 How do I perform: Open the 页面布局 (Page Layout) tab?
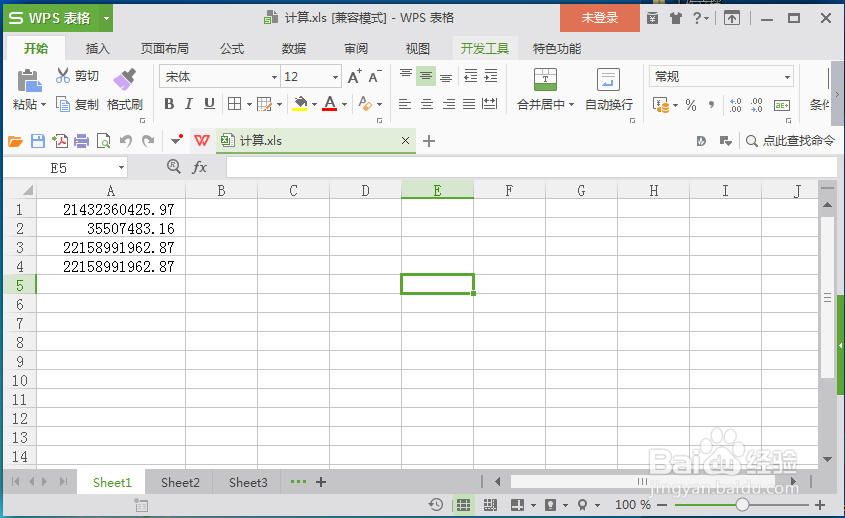pos(164,49)
